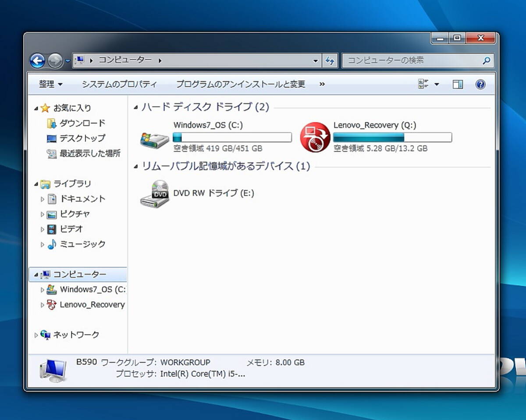Expand Lenovo_Recovery in the sidebar tree
The width and height of the screenshot is (526, 420).
(x=43, y=305)
